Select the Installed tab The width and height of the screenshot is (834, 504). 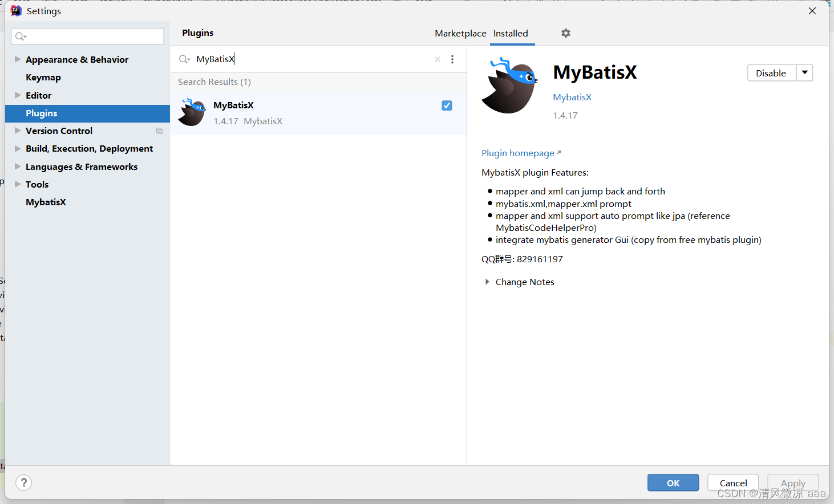click(x=511, y=33)
